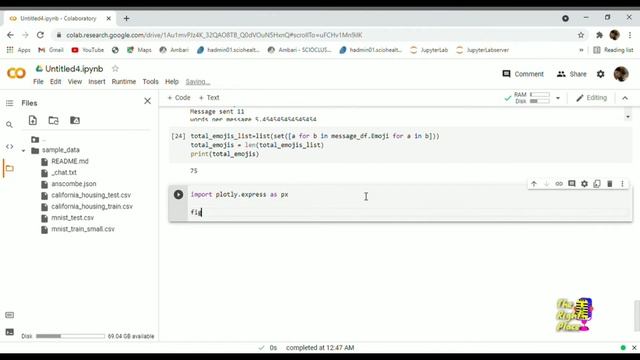Viewport: 640px width, 360px height.
Task: Open command palette icon at bottom left
Action: pyautogui.click(x=9, y=315)
